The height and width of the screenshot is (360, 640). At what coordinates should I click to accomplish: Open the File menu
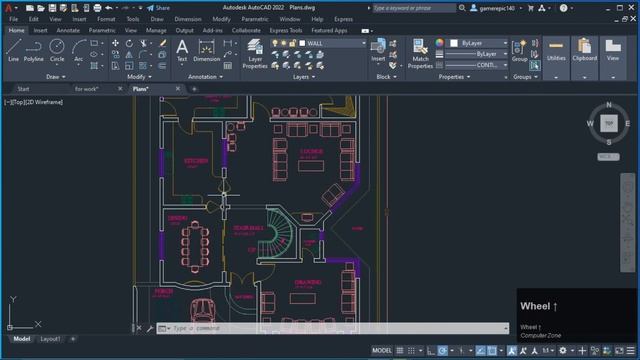[x=13, y=19]
